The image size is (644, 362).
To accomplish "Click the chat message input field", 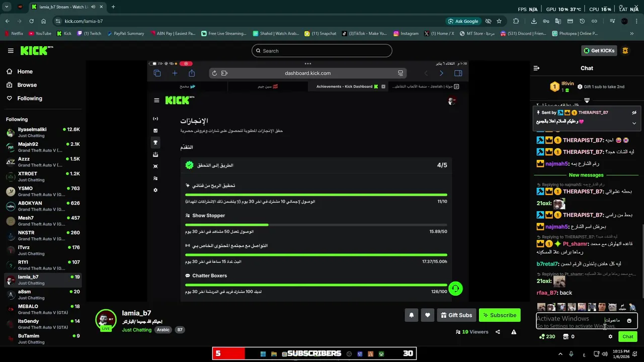I will [587, 321].
